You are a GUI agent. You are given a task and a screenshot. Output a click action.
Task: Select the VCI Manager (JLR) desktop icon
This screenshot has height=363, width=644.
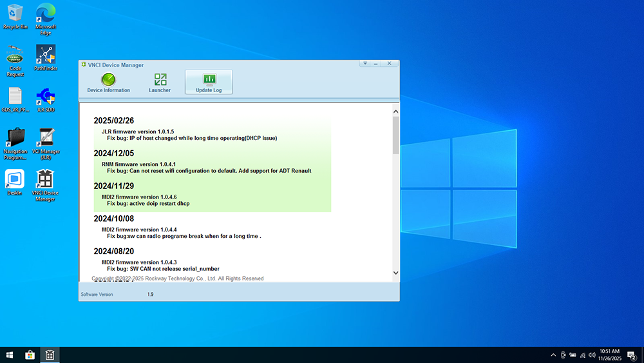coord(45,142)
